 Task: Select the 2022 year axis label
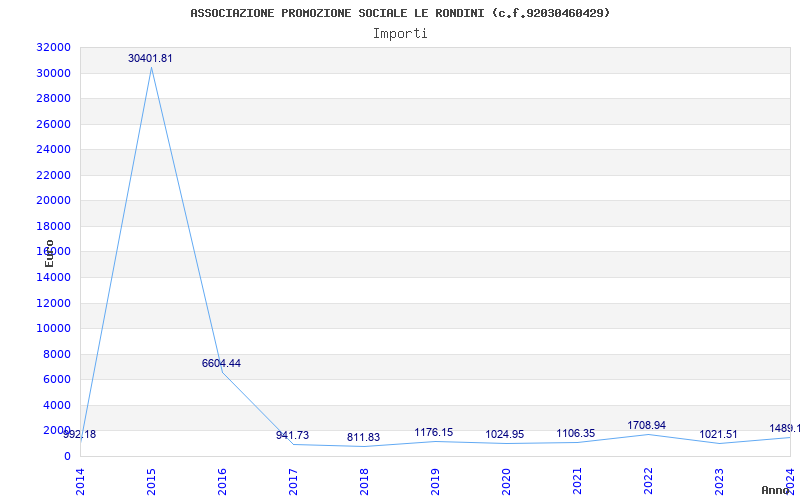648,482
